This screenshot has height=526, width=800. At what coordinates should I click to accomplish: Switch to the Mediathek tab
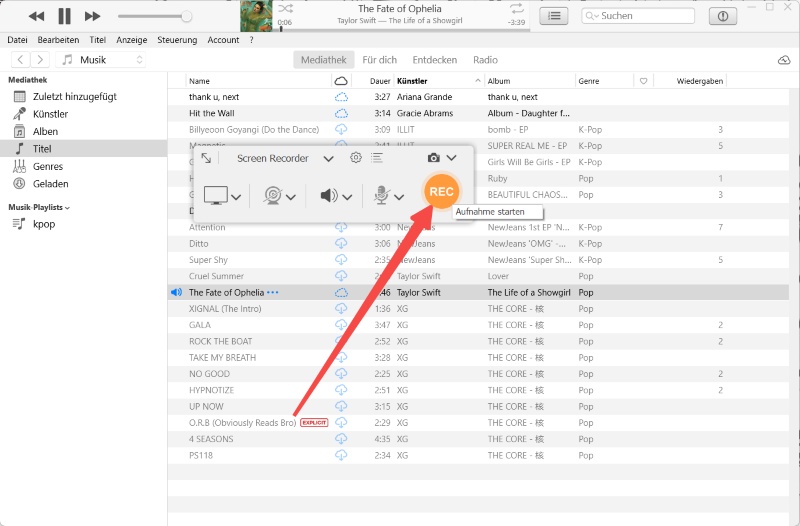[323, 60]
